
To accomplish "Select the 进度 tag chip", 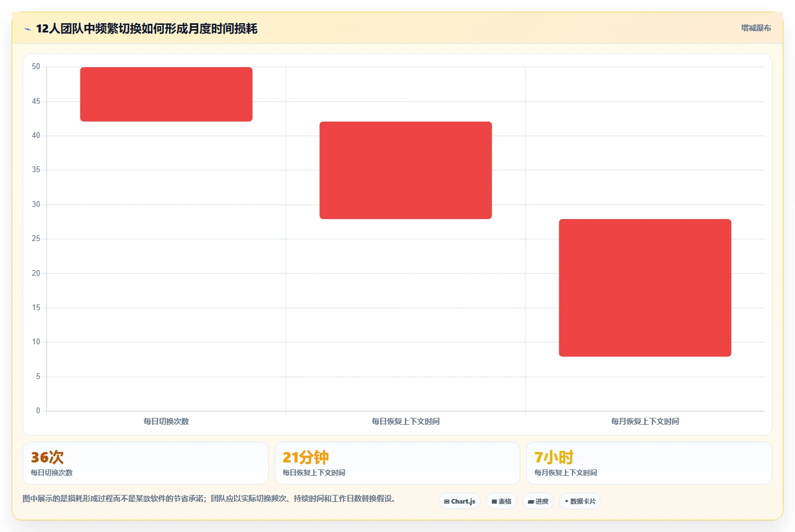I will click(x=538, y=501).
